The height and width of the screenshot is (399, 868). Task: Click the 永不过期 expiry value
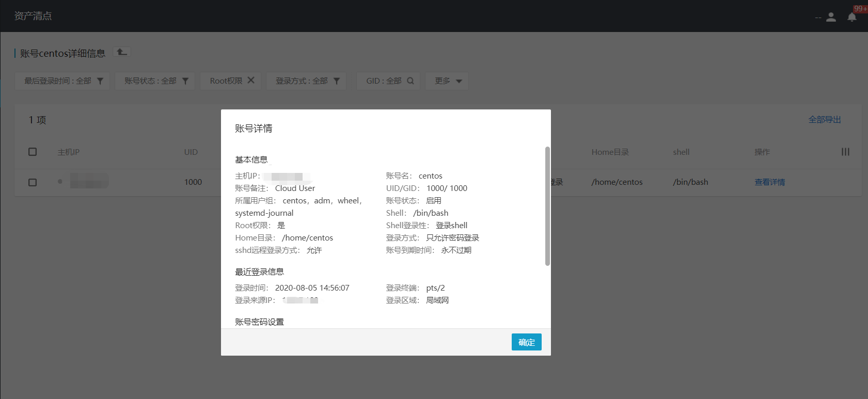point(456,250)
